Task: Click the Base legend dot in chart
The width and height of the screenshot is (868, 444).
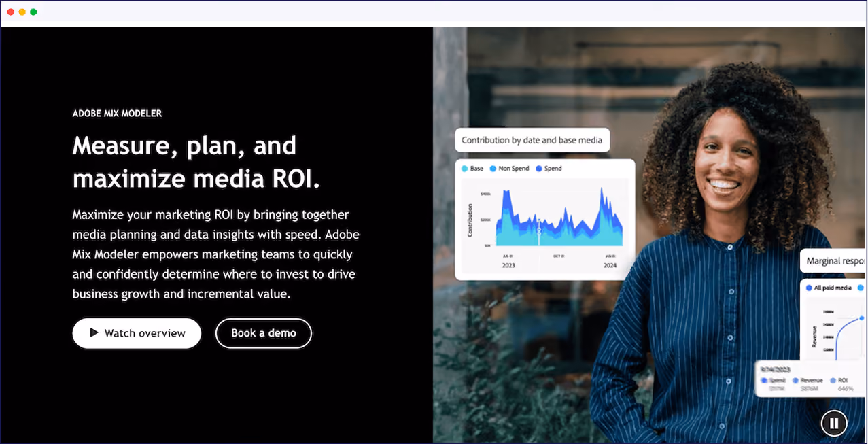Action: [x=465, y=168]
